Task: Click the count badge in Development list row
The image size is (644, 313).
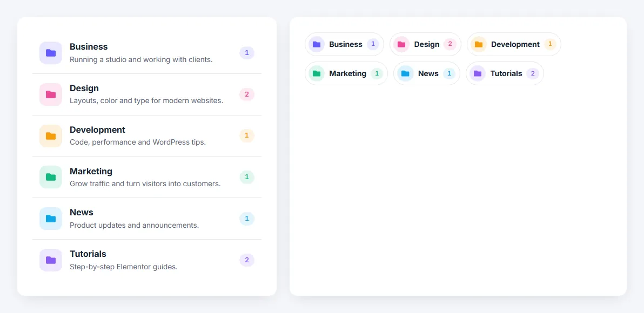Action: pos(247,136)
